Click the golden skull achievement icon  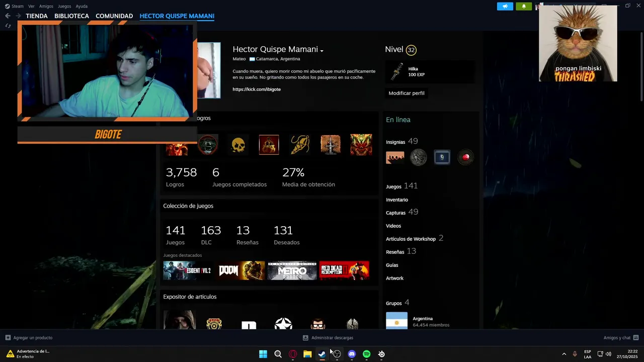tap(238, 145)
